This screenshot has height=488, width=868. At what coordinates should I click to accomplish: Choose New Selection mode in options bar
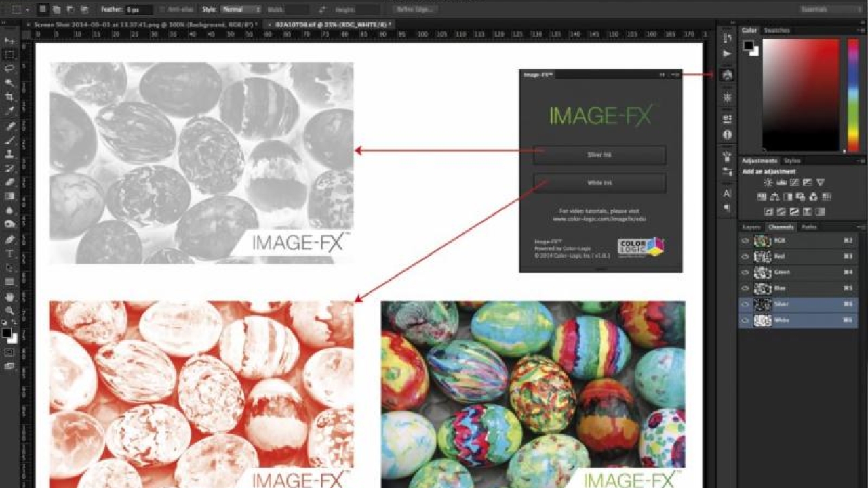click(42, 9)
